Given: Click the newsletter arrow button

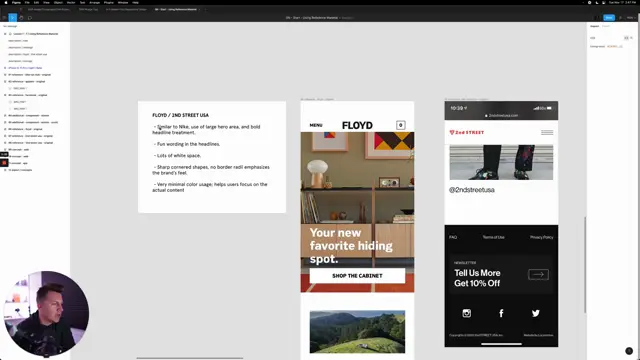Looking at the screenshot, I should [538, 275].
